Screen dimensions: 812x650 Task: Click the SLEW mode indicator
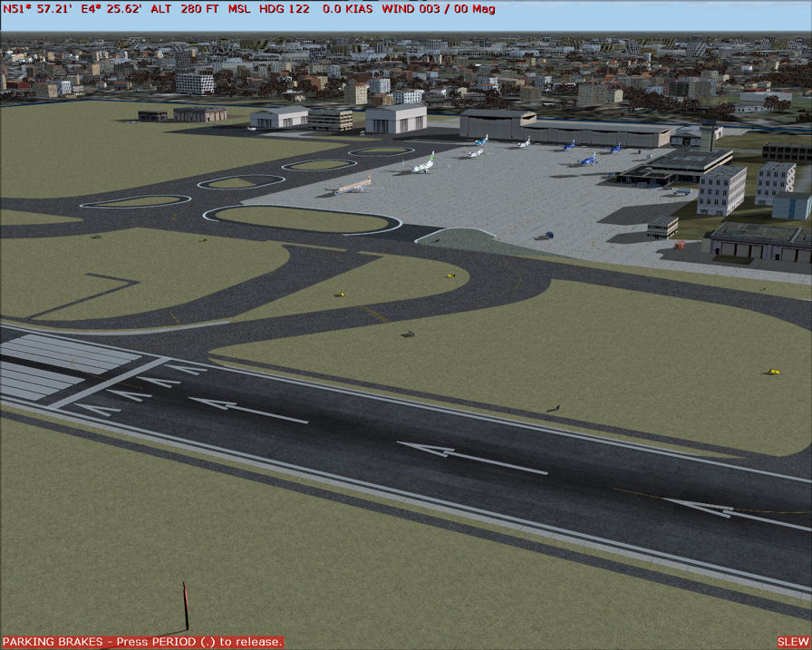click(793, 642)
